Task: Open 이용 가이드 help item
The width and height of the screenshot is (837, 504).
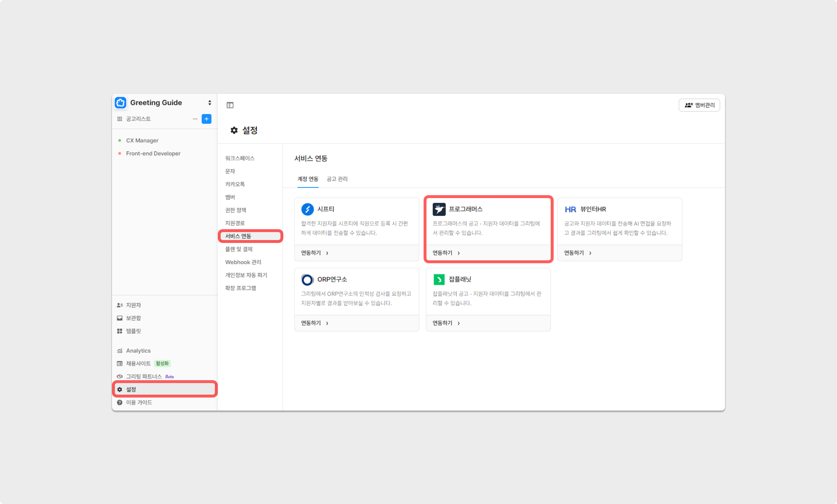Action: click(139, 402)
